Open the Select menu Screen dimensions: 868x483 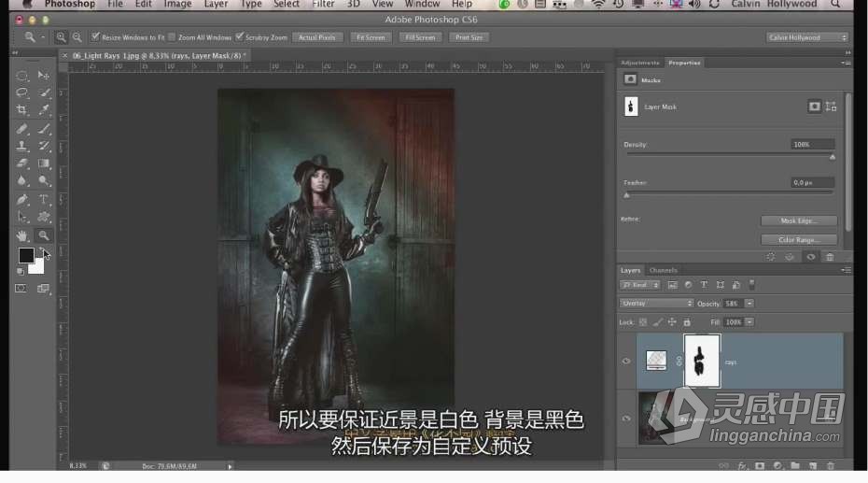(287, 5)
